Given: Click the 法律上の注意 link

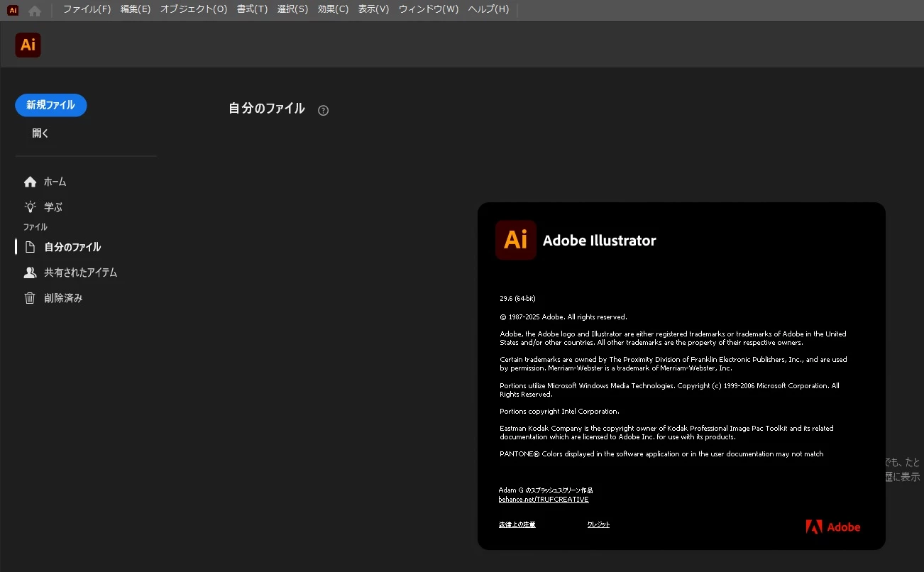Looking at the screenshot, I should tap(517, 524).
